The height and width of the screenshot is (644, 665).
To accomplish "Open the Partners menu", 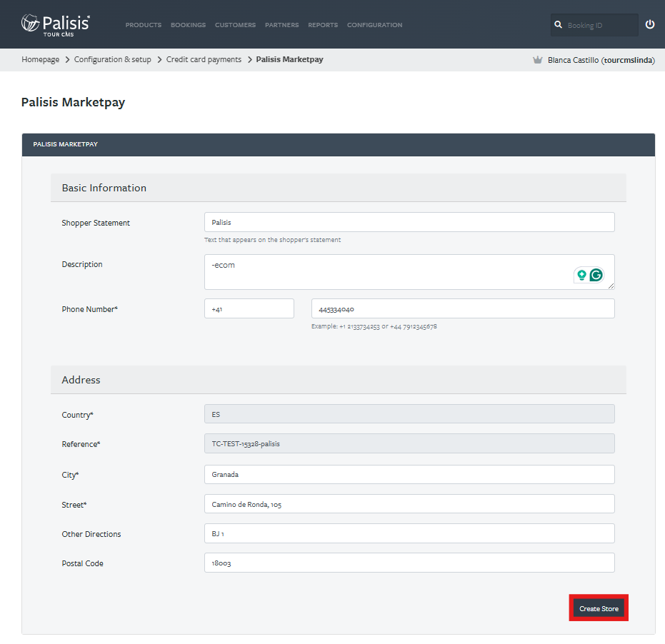I will tap(282, 25).
